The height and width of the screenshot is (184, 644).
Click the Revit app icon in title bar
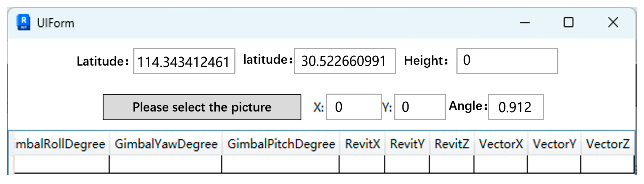pyautogui.click(x=23, y=22)
